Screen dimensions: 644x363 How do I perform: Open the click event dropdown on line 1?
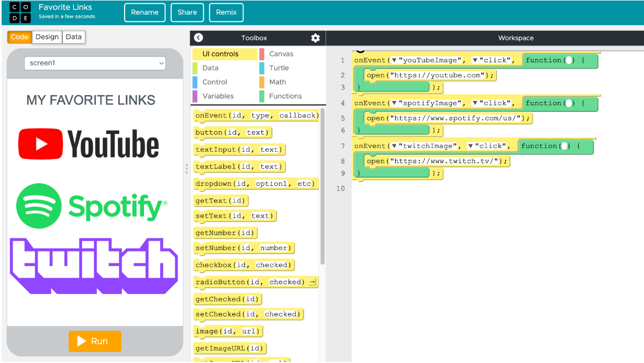click(x=475, y=60)
